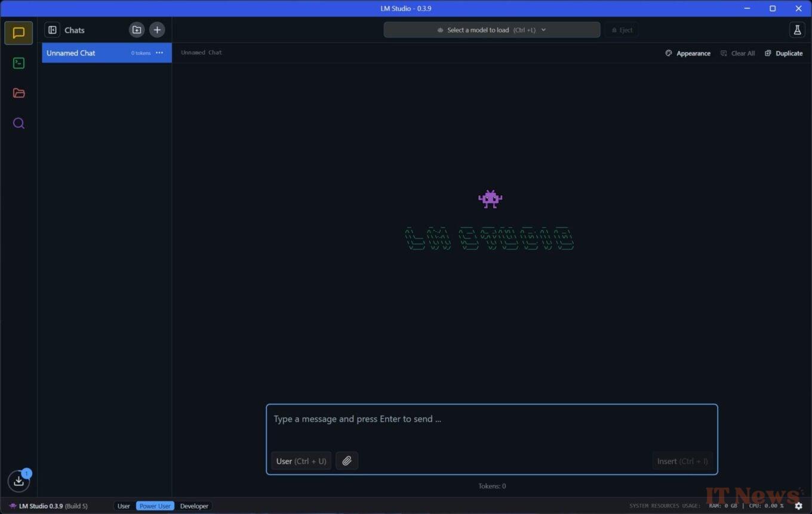
Task: Open the Developer terminal sidebar icon
Action: tap(19, 63)
